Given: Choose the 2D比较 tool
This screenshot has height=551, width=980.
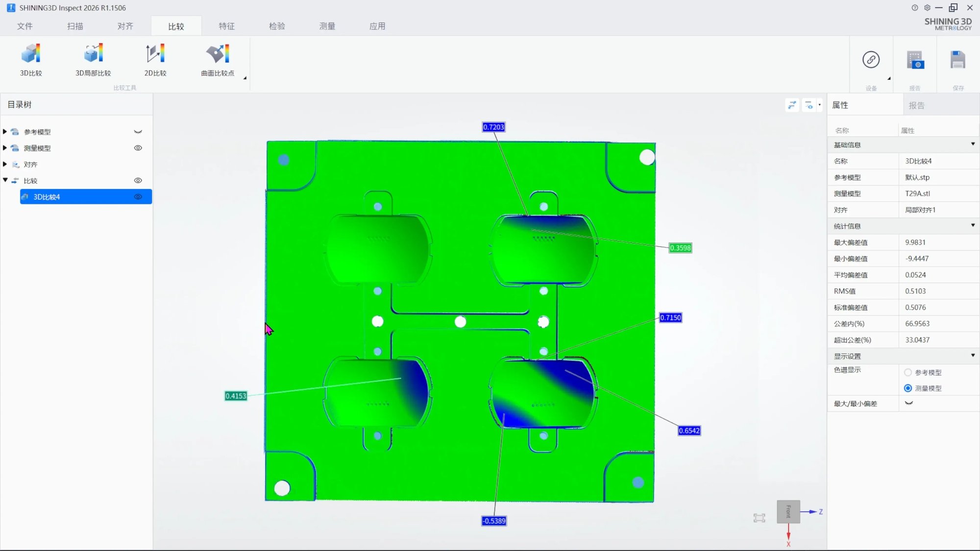Looking at the screenshot, I should click(x=155, y=60).
